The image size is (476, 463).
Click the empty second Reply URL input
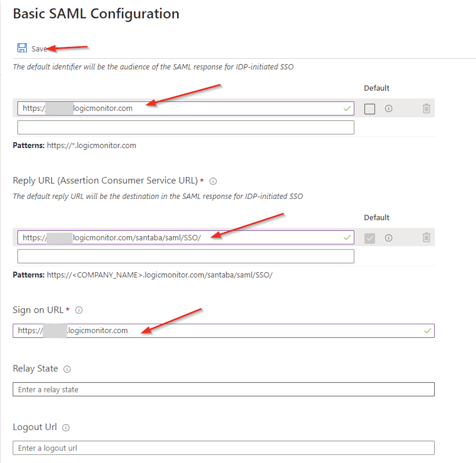click(x=186, y=256)
